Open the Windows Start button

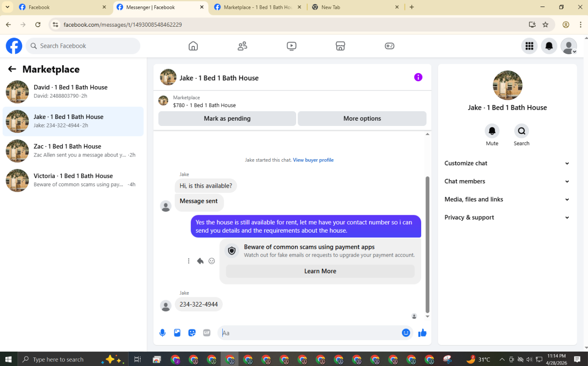click(x=8, y=359)
